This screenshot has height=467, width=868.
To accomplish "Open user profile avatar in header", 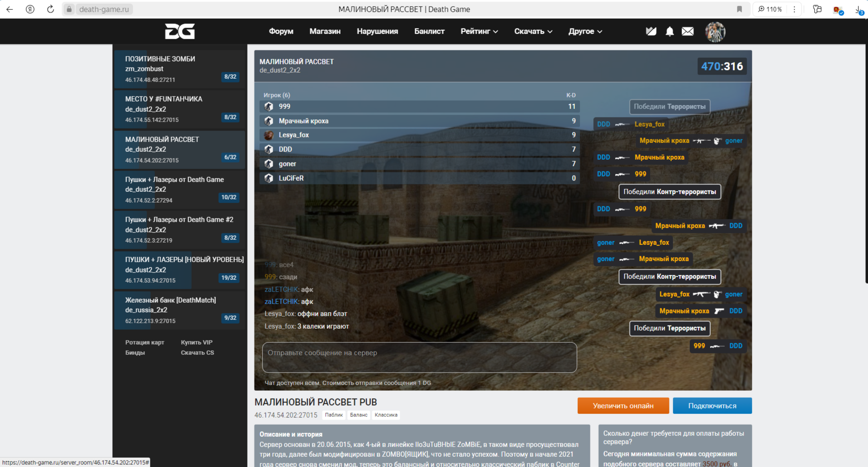I will point(715,32).
